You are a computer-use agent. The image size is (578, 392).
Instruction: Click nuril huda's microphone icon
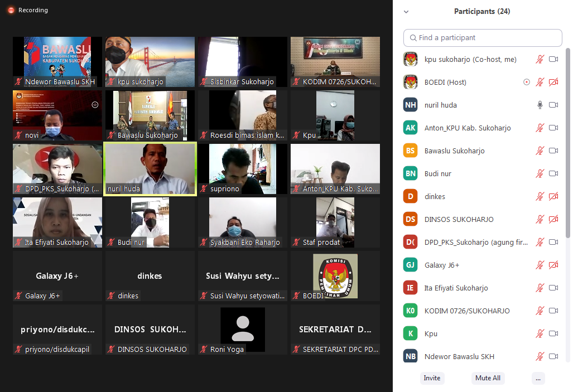coord(540,105)
